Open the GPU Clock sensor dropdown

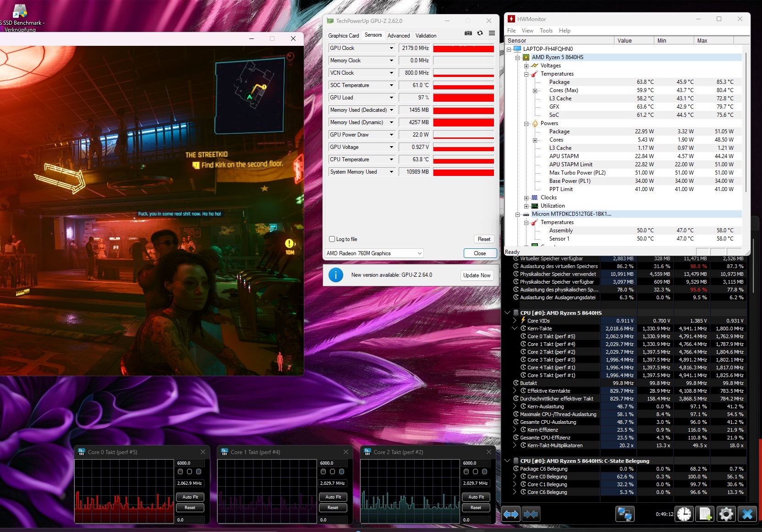point(391,48)
